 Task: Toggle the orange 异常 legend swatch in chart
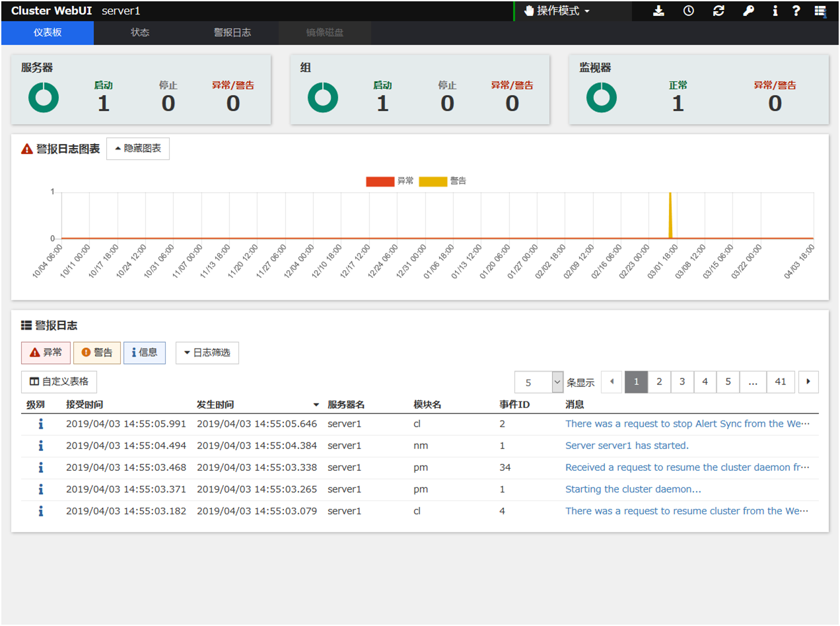(x=380, y=182)
